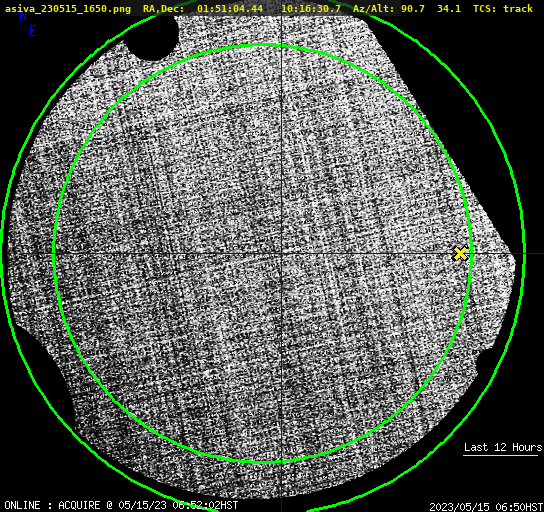This screenshot has height=512, width=544.
Task: Click the TCS: track status text
Action: (x=503, y=8)
